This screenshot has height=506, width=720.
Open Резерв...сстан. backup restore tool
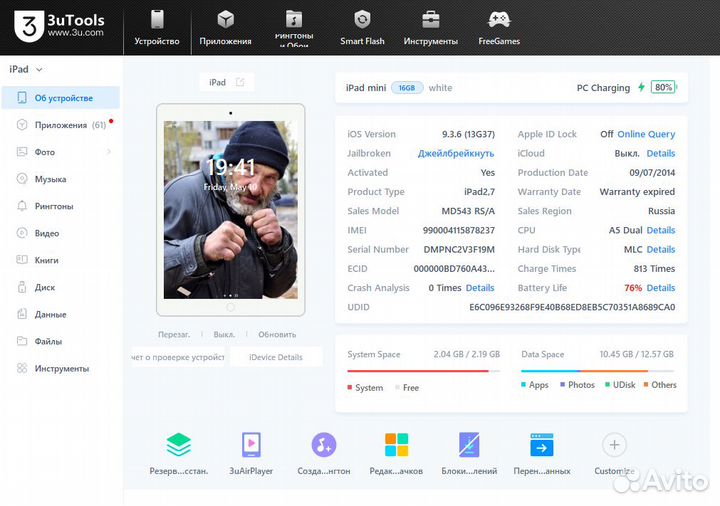pos(179,453)
